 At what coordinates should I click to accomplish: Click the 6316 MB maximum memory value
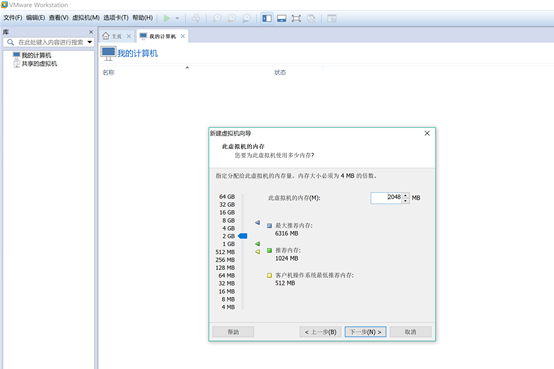click(287, 234)
